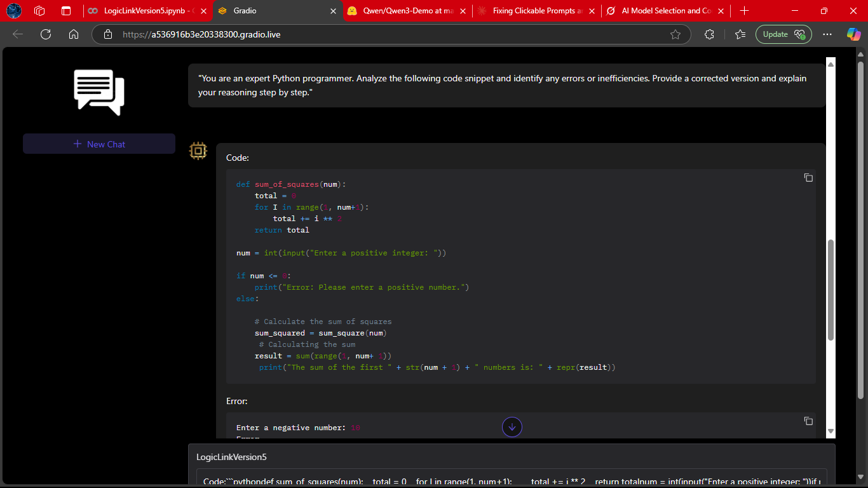Open Settings and more menu
Viewport: 868px width, 488px height.
pos(827,34)
